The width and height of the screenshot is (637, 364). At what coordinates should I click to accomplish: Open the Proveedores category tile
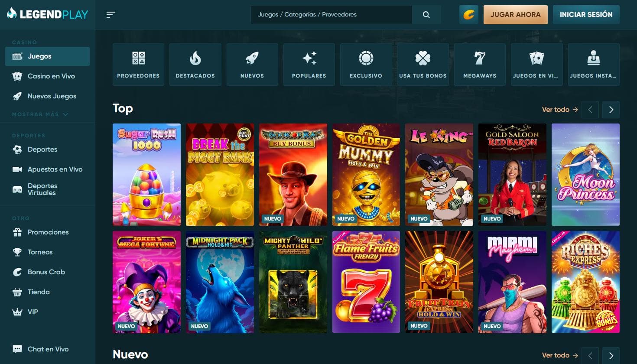pos(138,64)
